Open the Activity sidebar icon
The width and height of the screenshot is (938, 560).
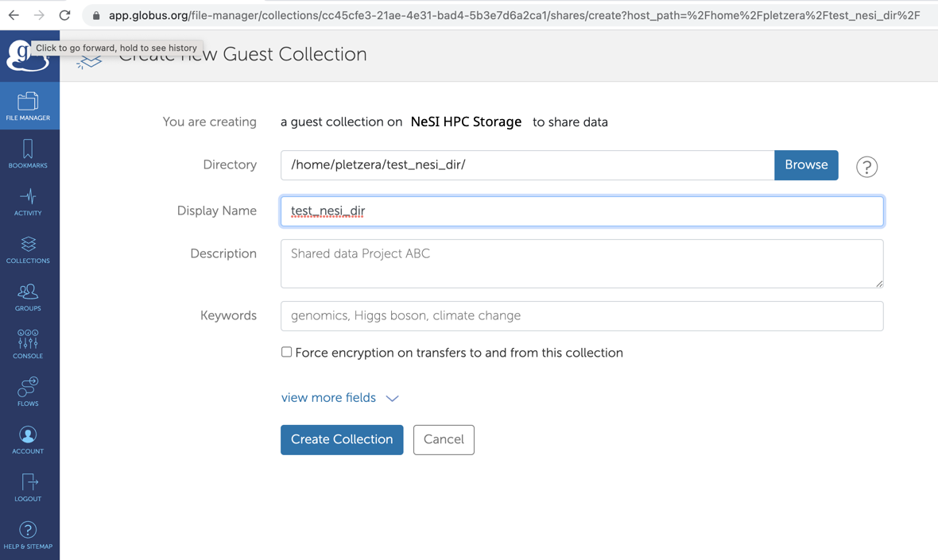(29, 202)
